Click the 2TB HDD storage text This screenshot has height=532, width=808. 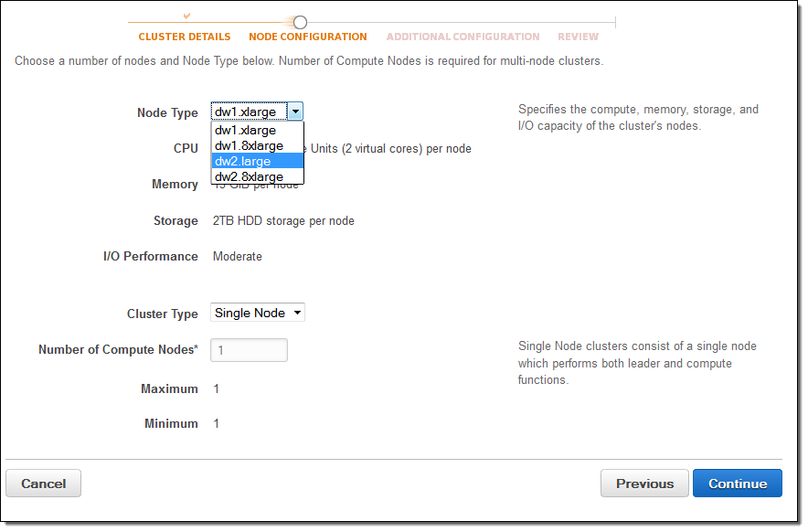(283, 221)
